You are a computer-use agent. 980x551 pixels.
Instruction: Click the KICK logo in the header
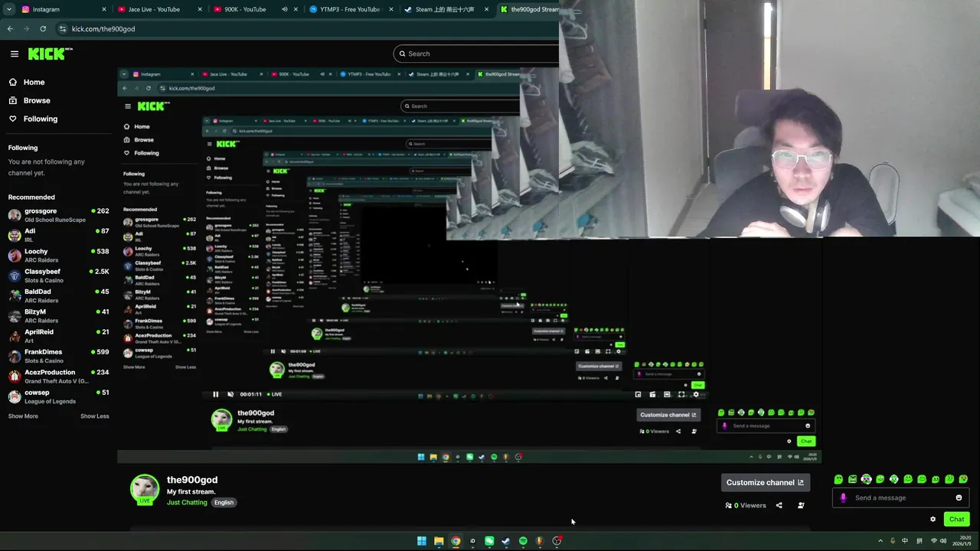[50, 54]
